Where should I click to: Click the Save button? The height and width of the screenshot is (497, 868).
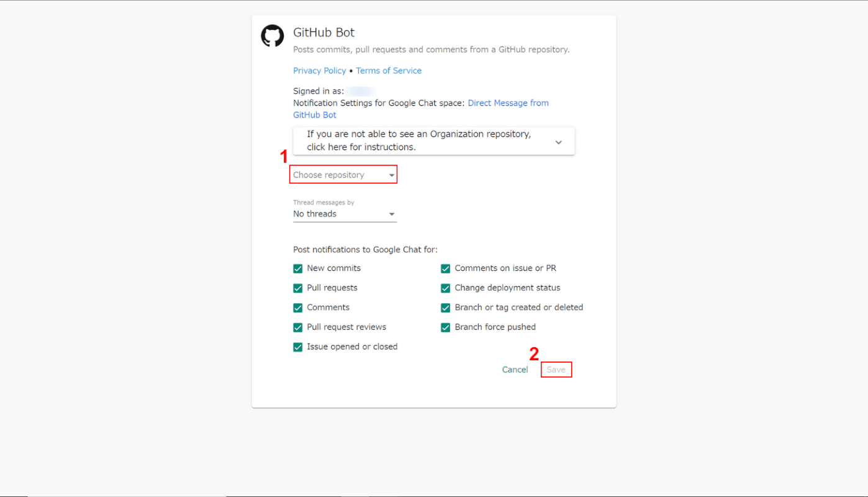point(556,370)
